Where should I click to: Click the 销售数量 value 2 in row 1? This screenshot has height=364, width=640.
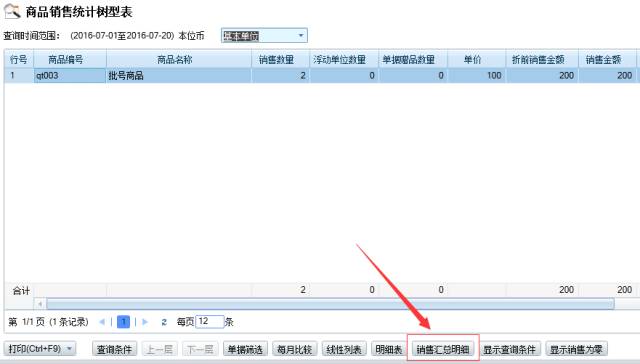[280, 75]
